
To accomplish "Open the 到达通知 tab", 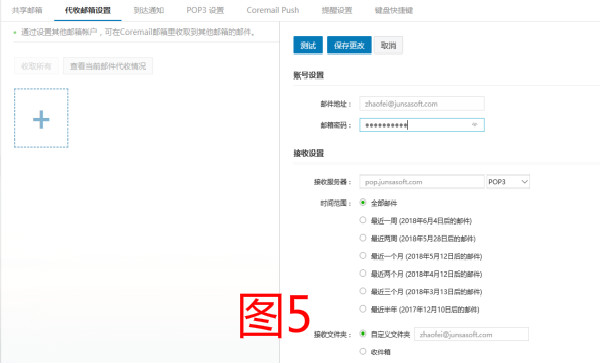I will 149,10.
